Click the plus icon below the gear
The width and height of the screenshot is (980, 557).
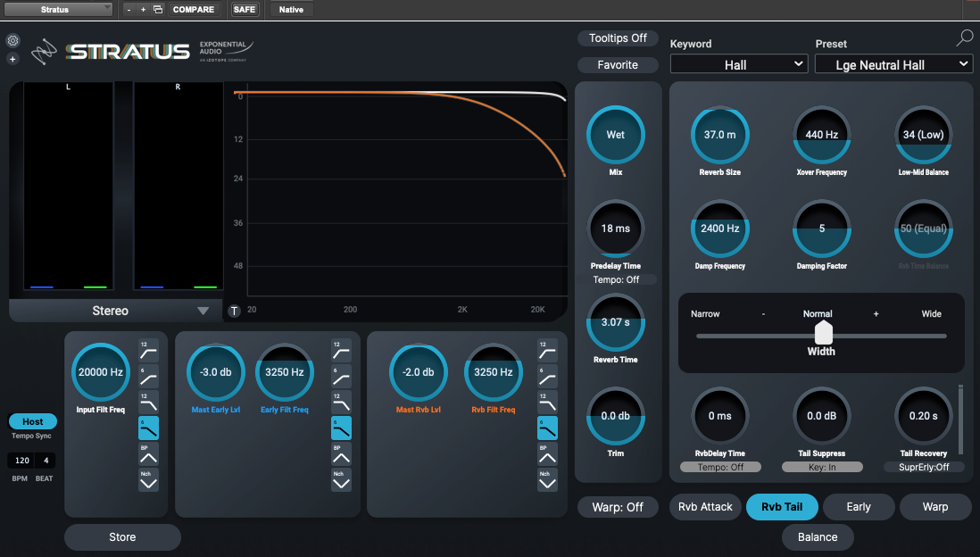click(12, 59)
